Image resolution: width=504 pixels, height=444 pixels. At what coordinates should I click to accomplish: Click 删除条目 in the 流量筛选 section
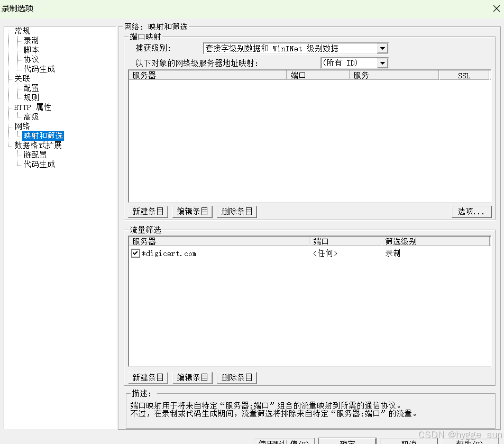point(237,377)
